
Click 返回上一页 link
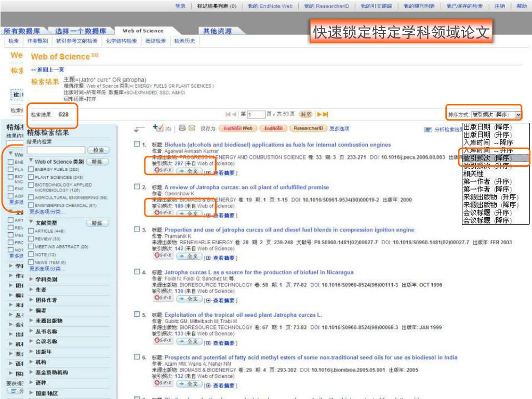pos(47,70)
